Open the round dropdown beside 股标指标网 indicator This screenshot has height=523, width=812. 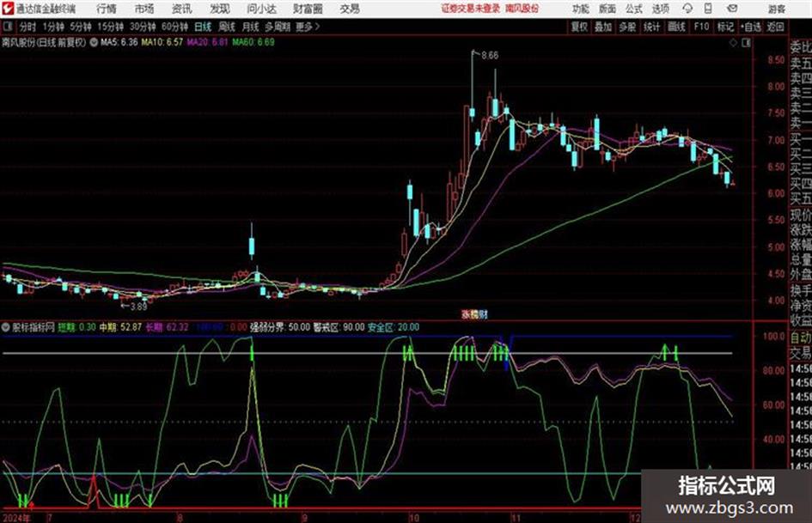coord(6,327)
